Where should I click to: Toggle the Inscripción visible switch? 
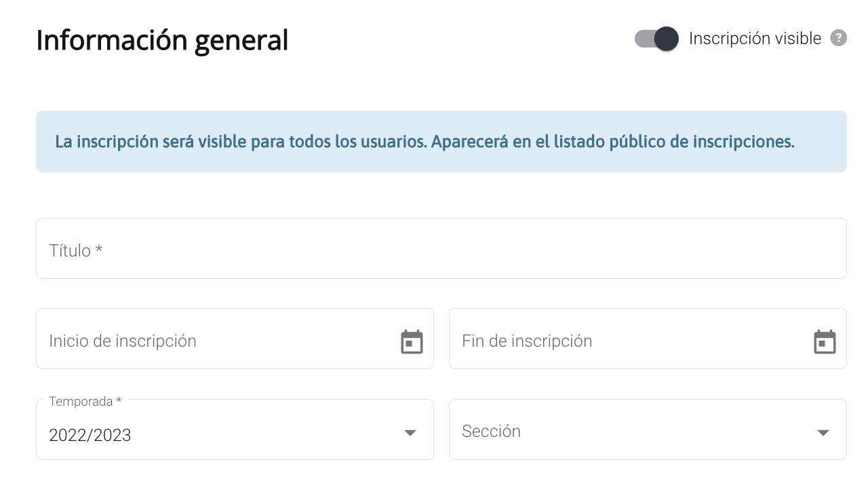click(656, 39)
